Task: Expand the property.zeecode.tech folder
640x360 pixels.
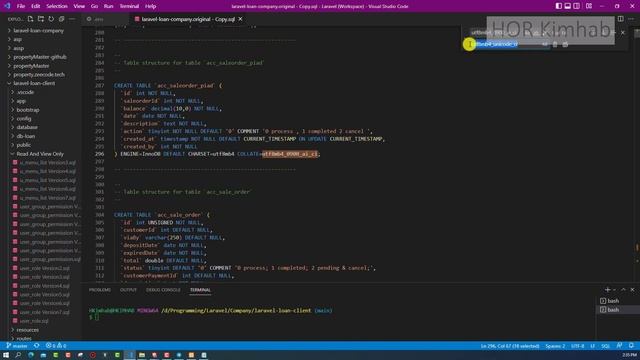Action: [39, 75]
